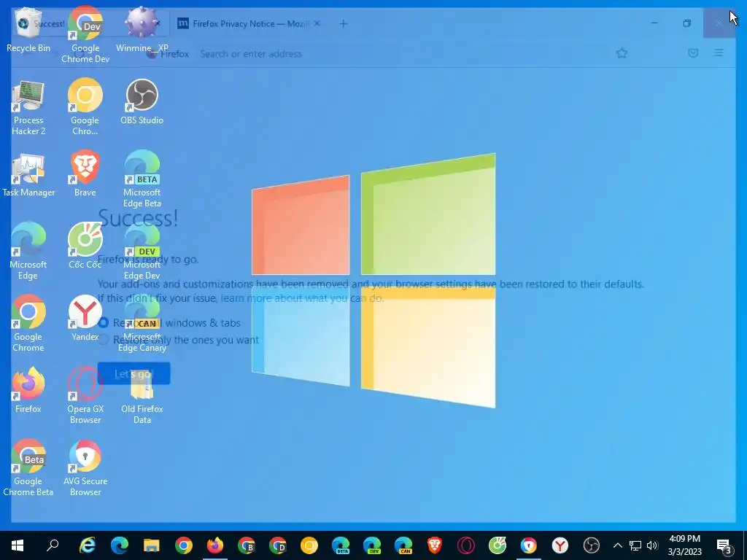Open File Explorer from the taskbar
The image size is (747, 560).
152,545
